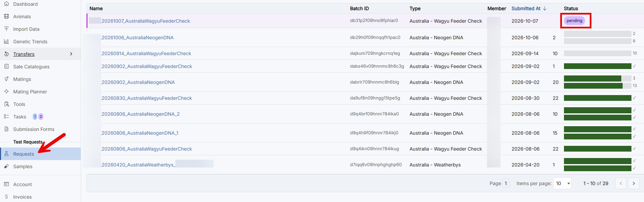The image size is (644, 202).
Task: Open Mating Planner in the sidebar
Action: 30,92
